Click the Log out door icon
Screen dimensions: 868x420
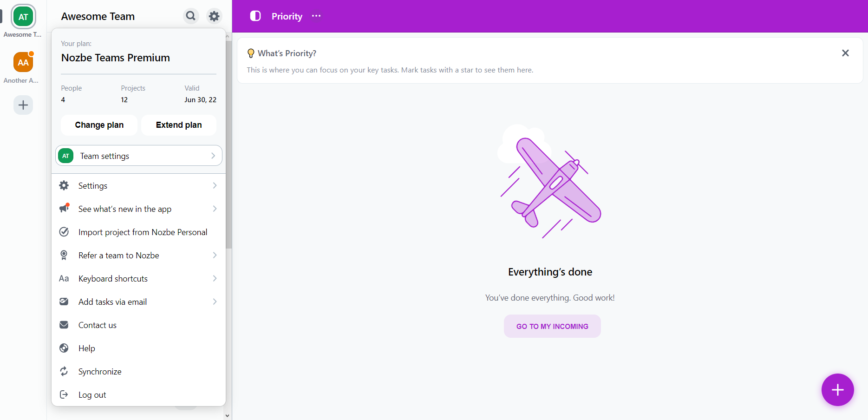64,394
